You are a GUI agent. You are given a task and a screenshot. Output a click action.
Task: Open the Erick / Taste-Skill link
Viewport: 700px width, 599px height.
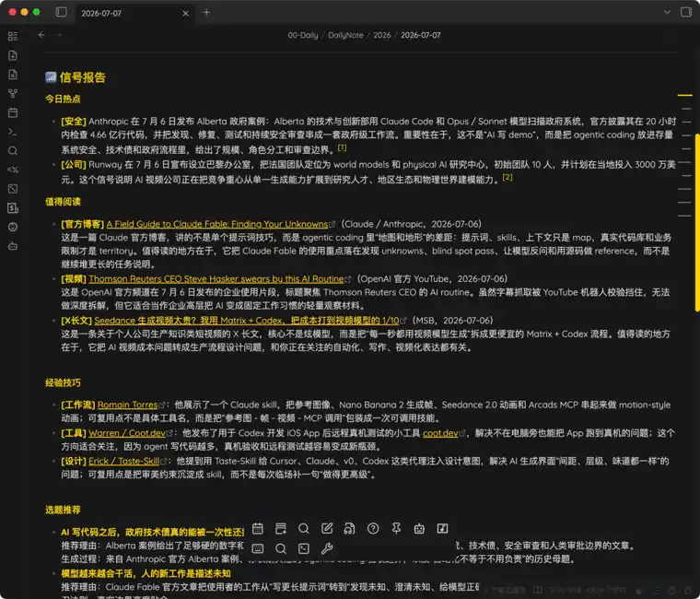[123, 461]
